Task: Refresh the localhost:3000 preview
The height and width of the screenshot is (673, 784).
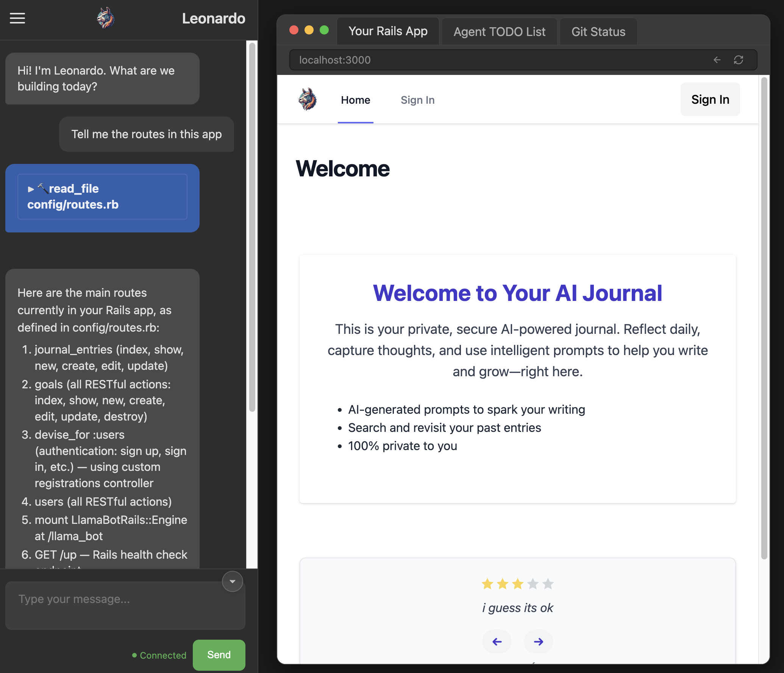Action: [x=739, y=60]
